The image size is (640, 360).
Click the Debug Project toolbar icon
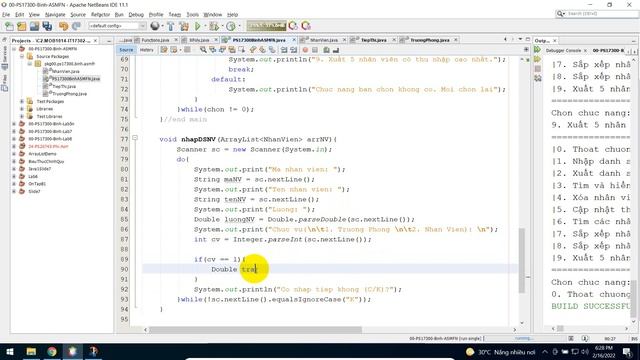click(213, 26)
